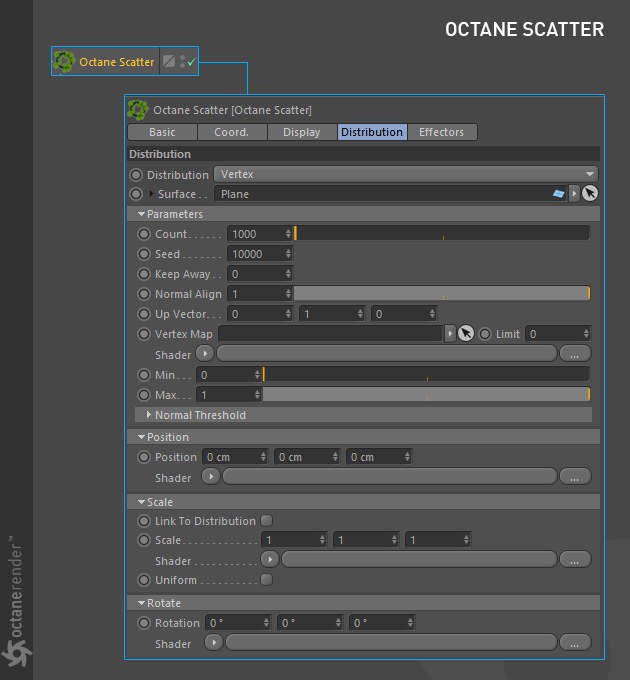Collapse the Rotate section
The image size is (630, 680).
[141, 603]
